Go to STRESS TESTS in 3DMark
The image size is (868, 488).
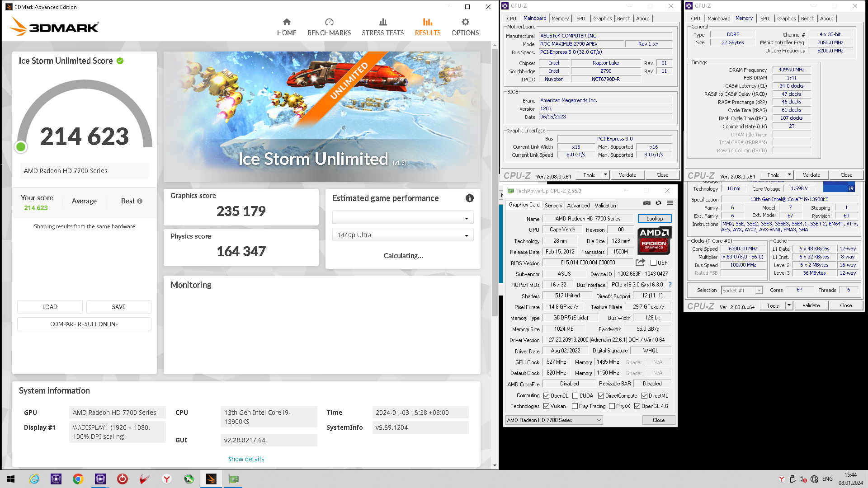[x=383, y=27]
